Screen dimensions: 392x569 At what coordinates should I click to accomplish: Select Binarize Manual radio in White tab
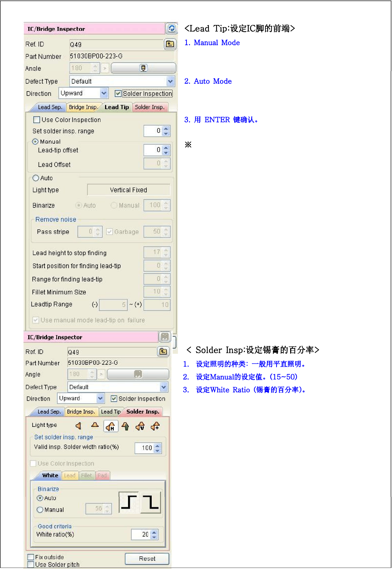[40, 510]
